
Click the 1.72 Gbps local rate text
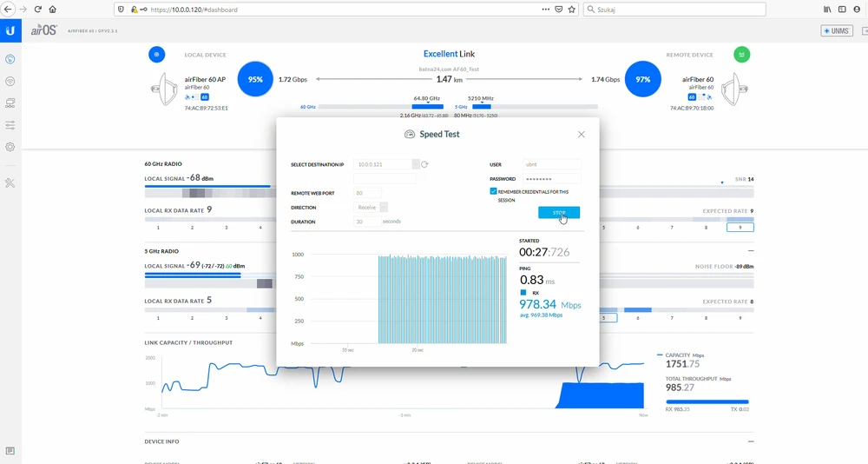(293, 79)
